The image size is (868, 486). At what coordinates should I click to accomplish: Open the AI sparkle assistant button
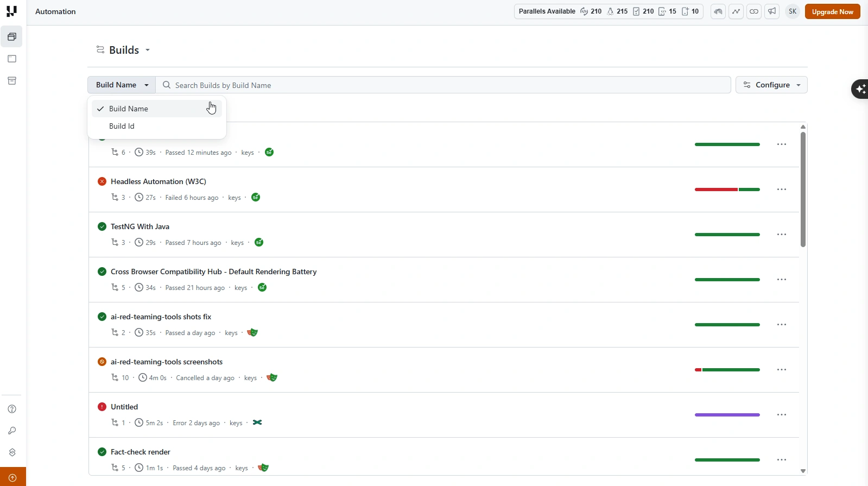(x=860, y=89)
